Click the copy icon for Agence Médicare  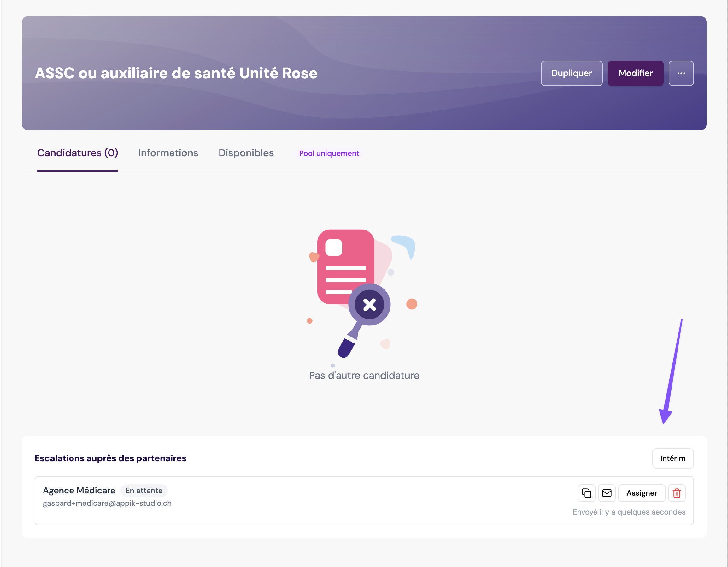[x=586, y=493]
